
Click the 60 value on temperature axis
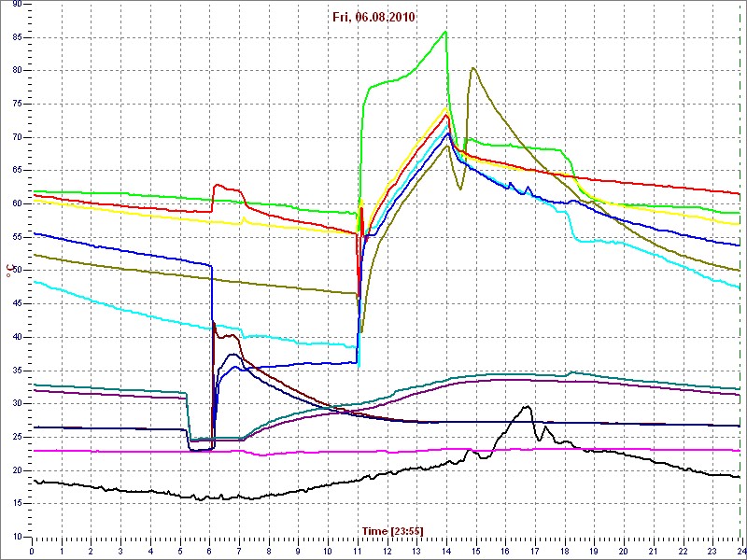coord(17,203)
